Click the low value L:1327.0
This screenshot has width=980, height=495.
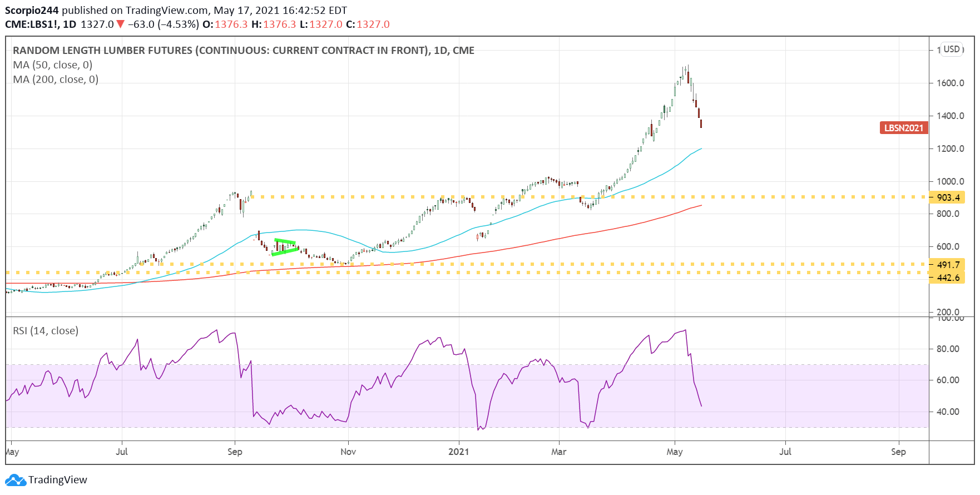click(x=321, y=24)
